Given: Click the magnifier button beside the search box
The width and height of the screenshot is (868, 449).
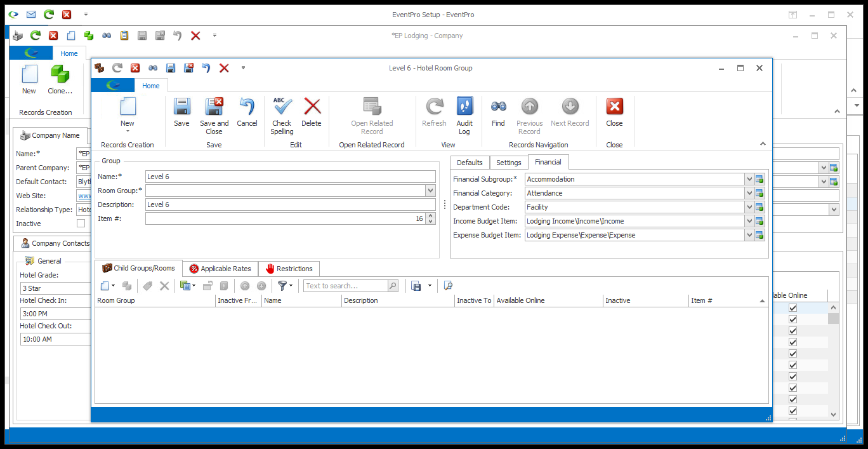Looking at the screenshot, I should 393,286.
